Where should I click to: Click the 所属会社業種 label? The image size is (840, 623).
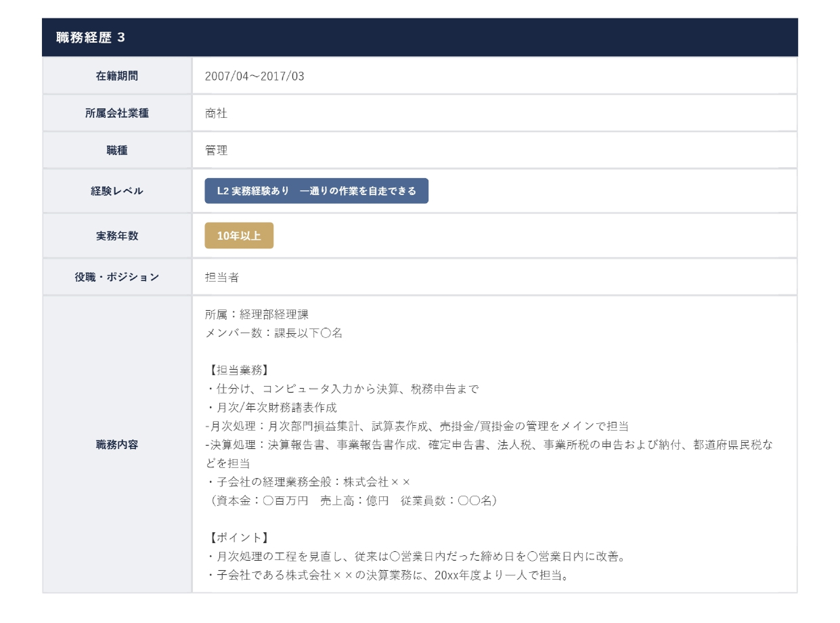tap(117, 113)
